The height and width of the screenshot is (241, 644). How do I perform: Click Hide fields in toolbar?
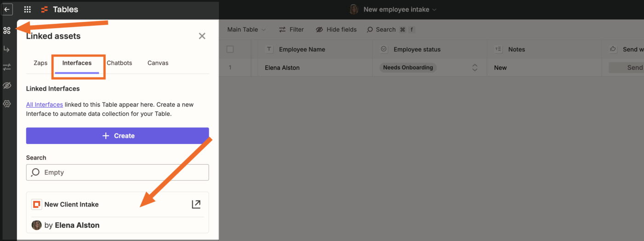(336, 29)
